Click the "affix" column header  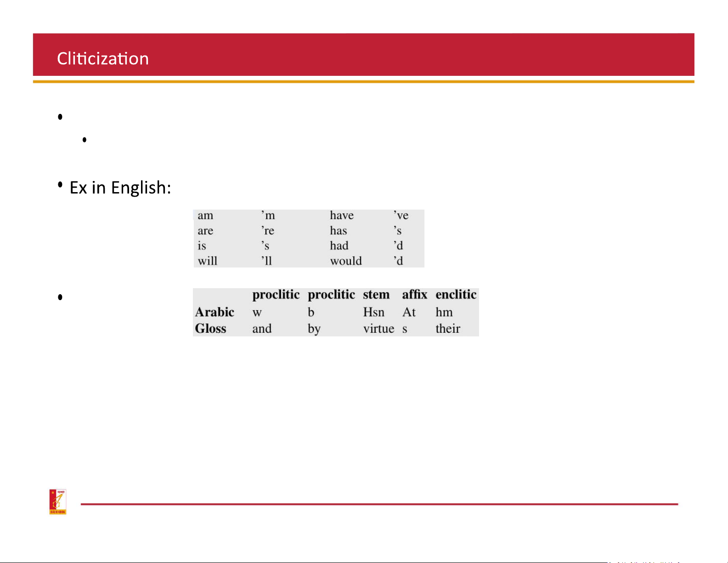414,295
